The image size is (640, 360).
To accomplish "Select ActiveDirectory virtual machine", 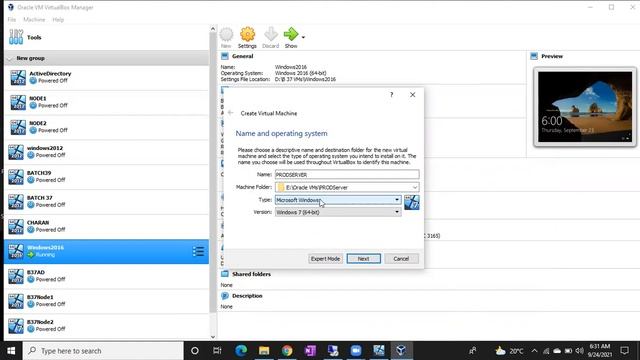I will (x=106, y=77).
